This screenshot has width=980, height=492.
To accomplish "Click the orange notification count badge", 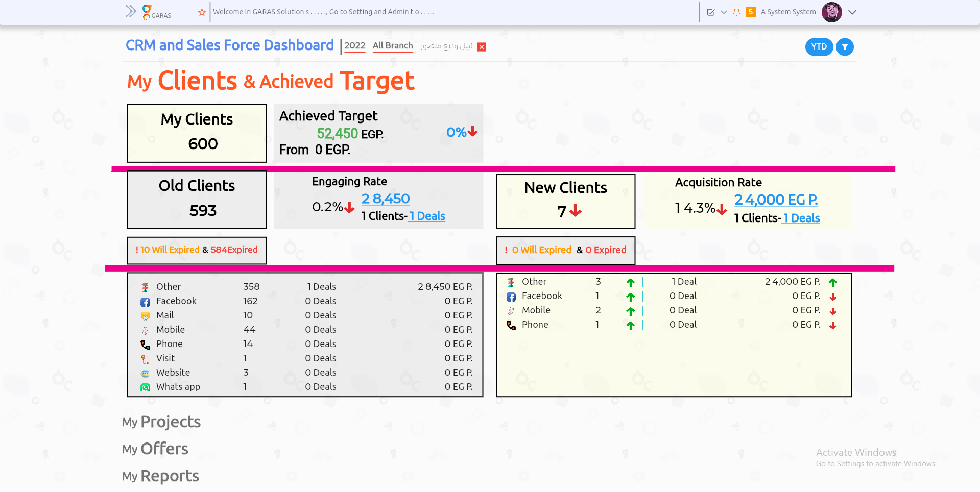I will point(750,12).
